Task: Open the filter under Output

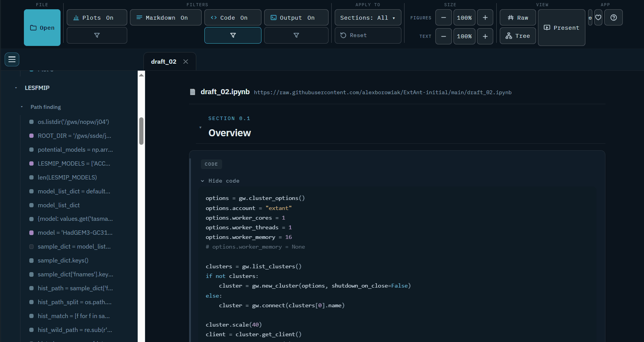Action: pos(296,35)
